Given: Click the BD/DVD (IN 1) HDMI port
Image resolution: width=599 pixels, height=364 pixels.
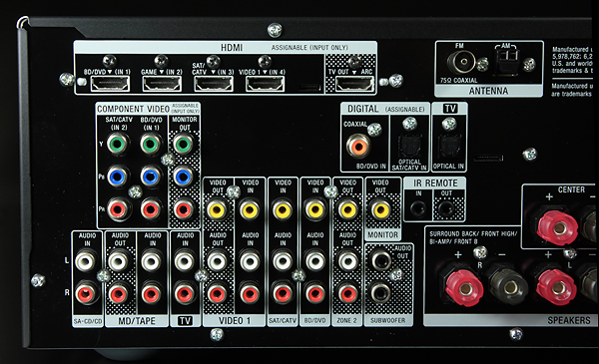Looking at the screenshot, I should (x=110, y=84).
